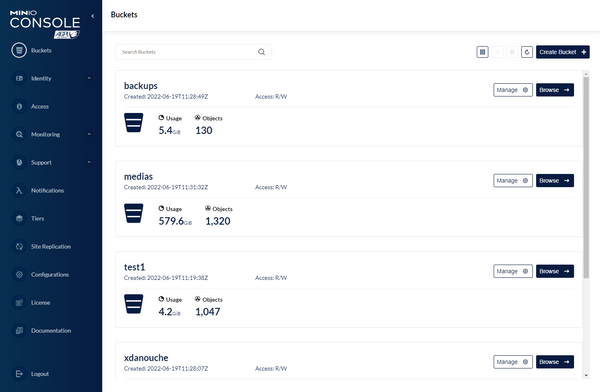Focus the Search Buckets field
The width and height of the screenshot is (600, 392).
194,52
